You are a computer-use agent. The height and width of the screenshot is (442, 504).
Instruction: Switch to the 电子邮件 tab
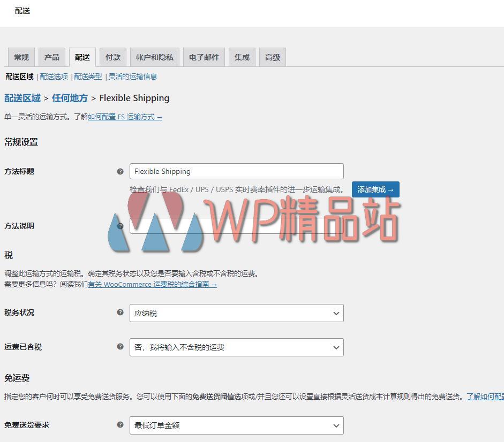[204, 57]
